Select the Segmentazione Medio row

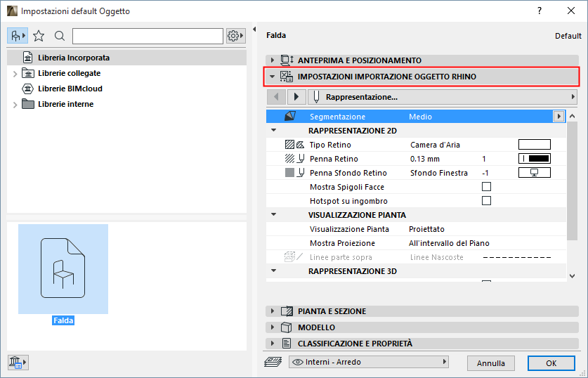point(415,116)
